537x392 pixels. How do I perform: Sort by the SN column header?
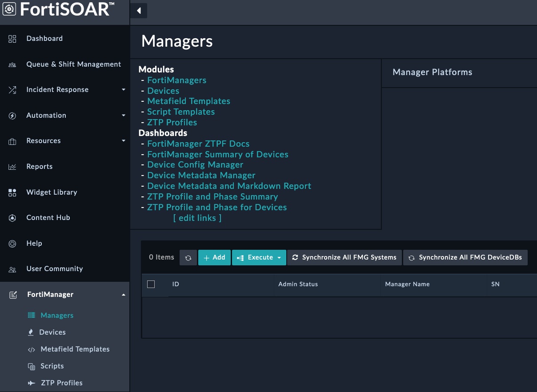[x=495, y=284]
